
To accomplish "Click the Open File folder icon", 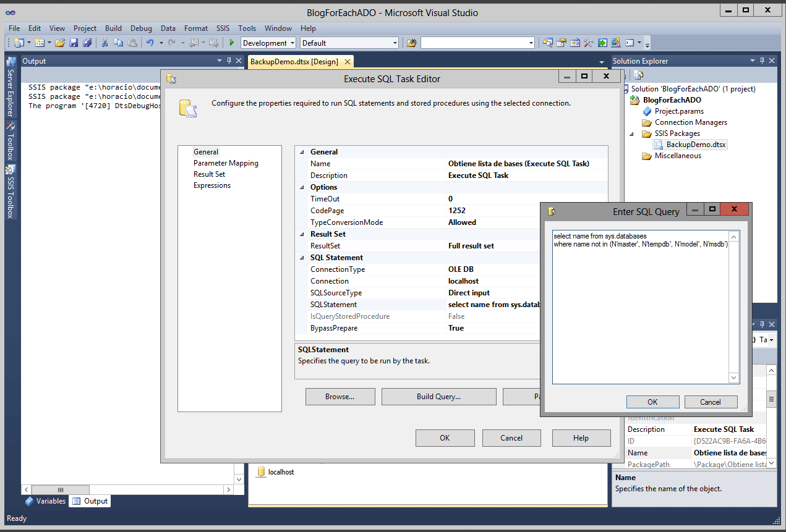I will [x=60, y=43].
